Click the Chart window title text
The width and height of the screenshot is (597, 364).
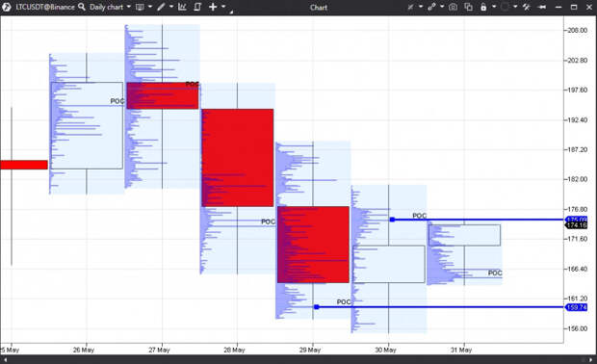(x=319, y=8)
